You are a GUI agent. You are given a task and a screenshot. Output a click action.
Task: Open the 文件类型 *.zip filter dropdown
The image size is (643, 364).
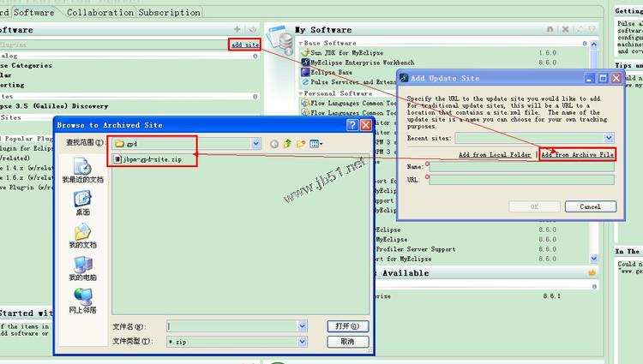(x=303, y=342)
